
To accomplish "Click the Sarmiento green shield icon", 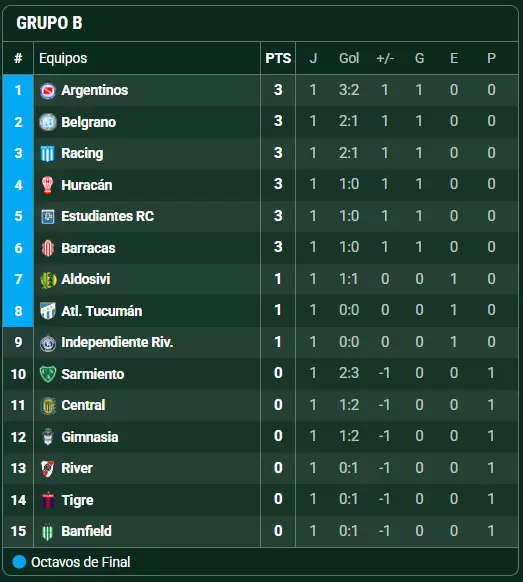I will [48, 374].
